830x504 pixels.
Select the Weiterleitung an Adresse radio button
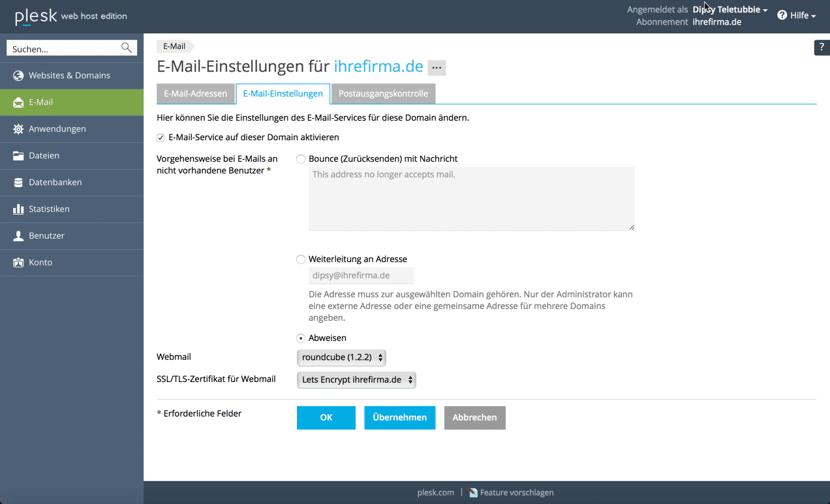point(301,259)
